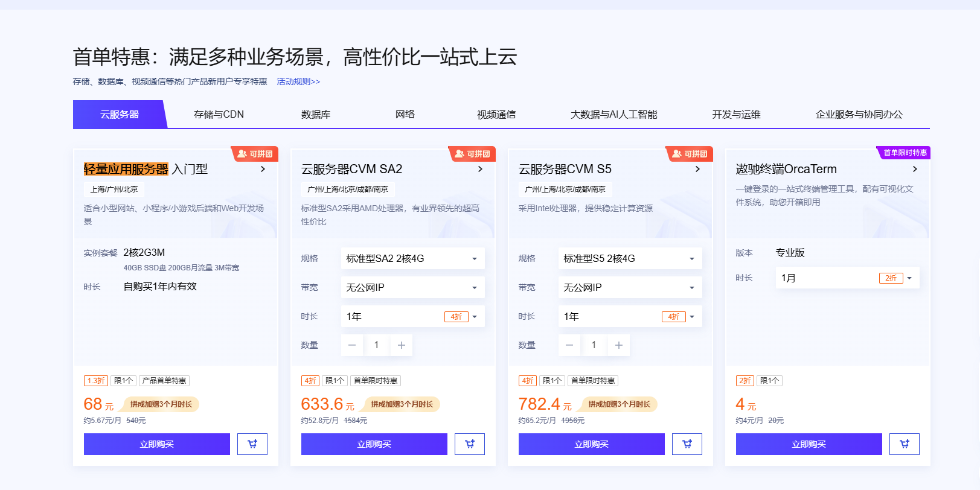980x490 pixels.
Task: Click struck-through price 1584元
Action: tap(356, 421)
